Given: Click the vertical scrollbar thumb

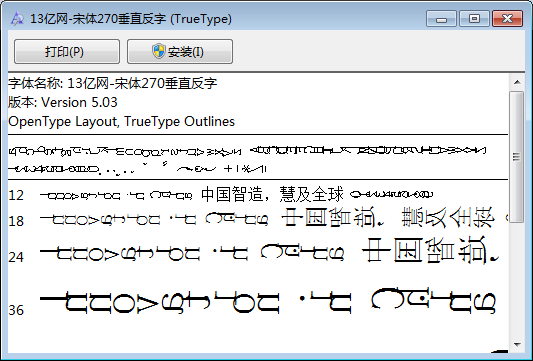Looking at the screenshot, I should pos(517,157).
